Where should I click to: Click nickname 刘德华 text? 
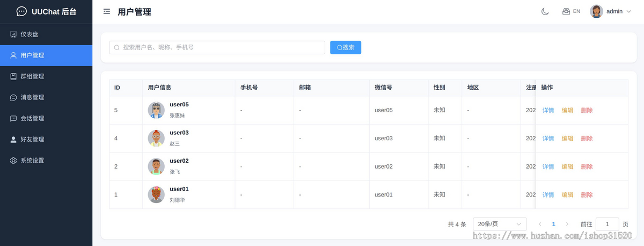pos(177,200)
